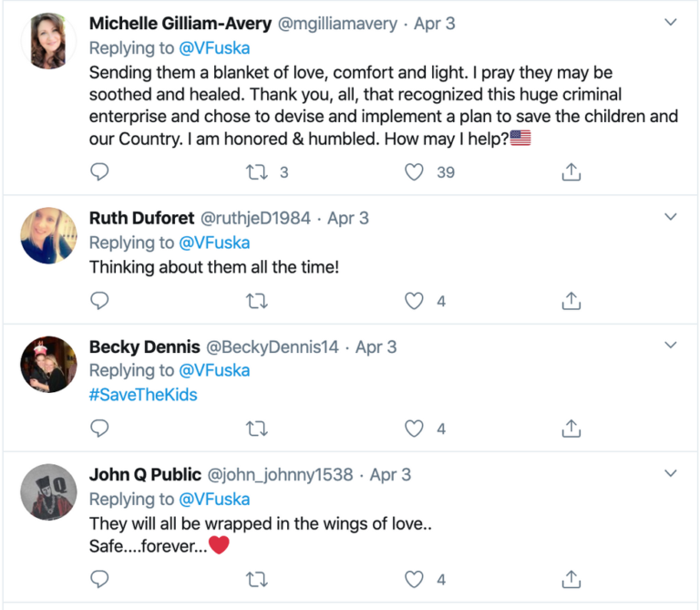Open Ruth Duforet's tweet options chevron
Viewport: 700px width, 610px height.
coord(671,217)
